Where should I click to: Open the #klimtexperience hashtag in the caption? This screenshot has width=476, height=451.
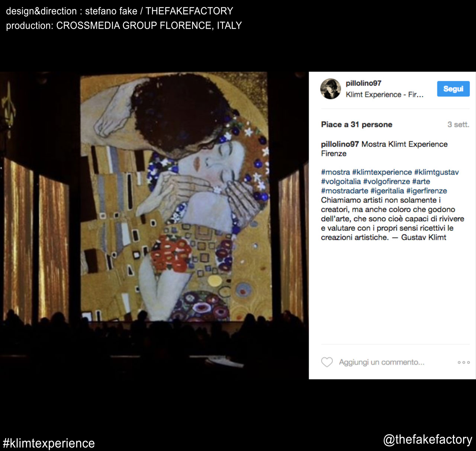[382, 172]
